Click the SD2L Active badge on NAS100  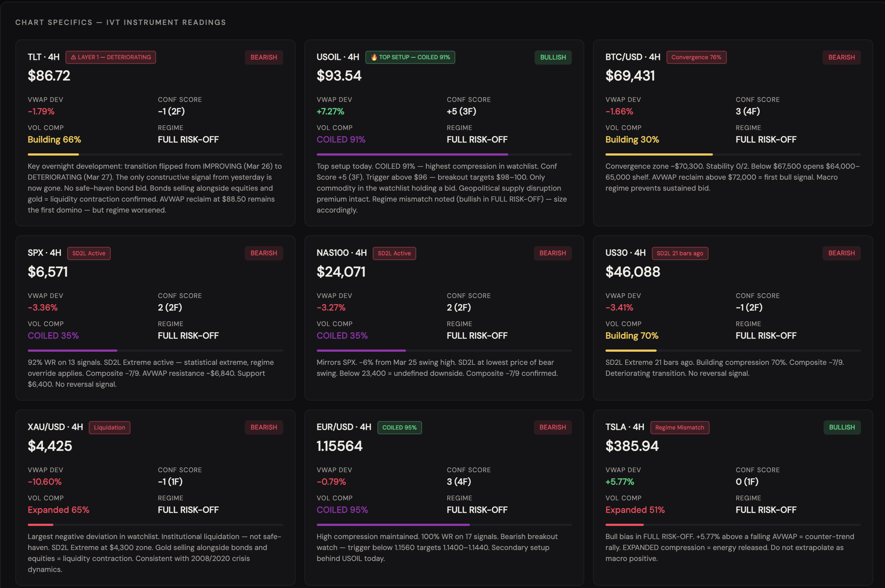click(x=394, y=253)
